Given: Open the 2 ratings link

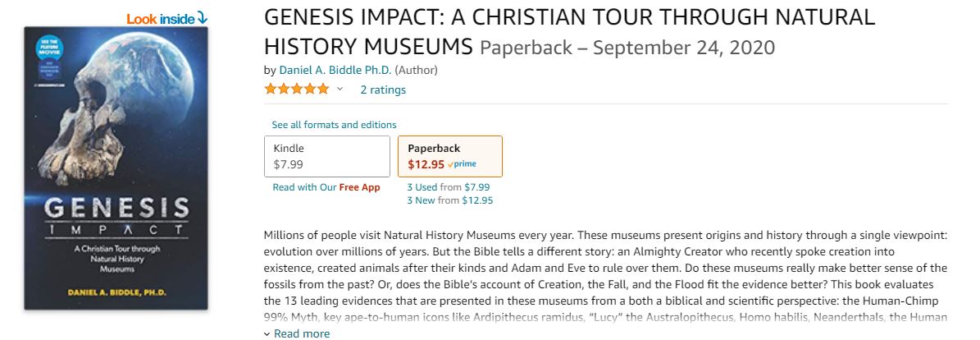Looking at the screenshot, I should click(383, 90).
